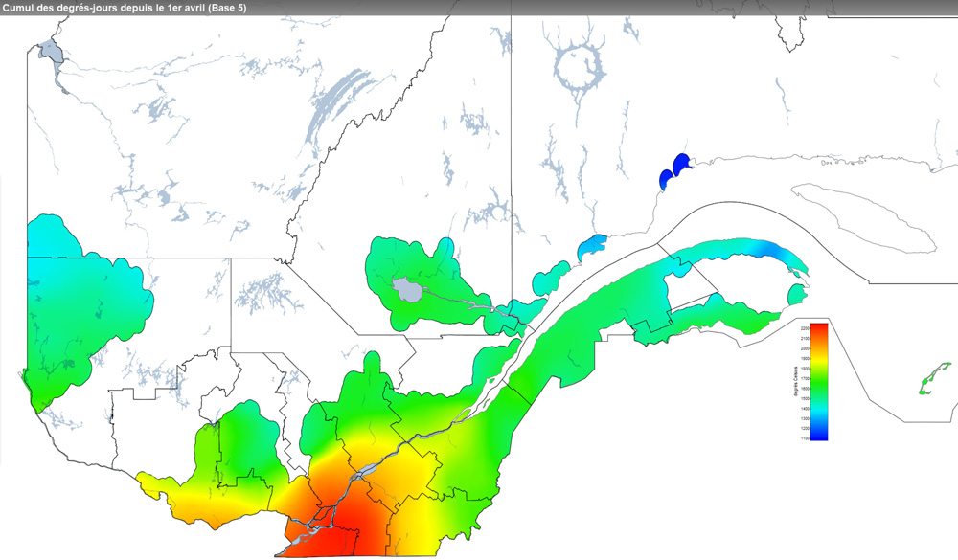The width and height of the screenshot is (958, 560).
Task: Click the yellow band of the legend scale
Action: pyautogui.click(x=820, y=360)
